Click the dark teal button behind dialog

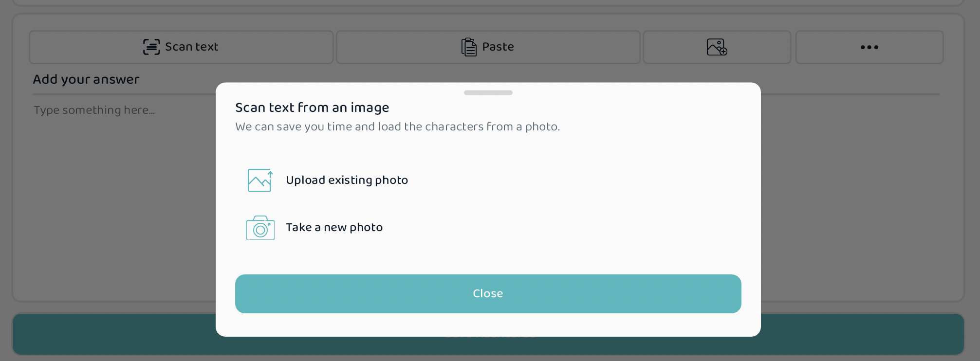click(x=113, y=334)
